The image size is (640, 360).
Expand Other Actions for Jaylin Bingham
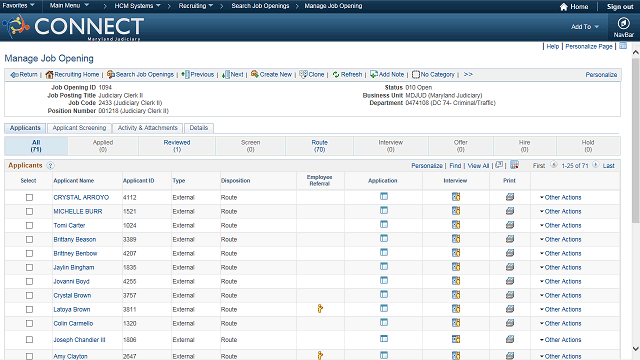(560, 267)
